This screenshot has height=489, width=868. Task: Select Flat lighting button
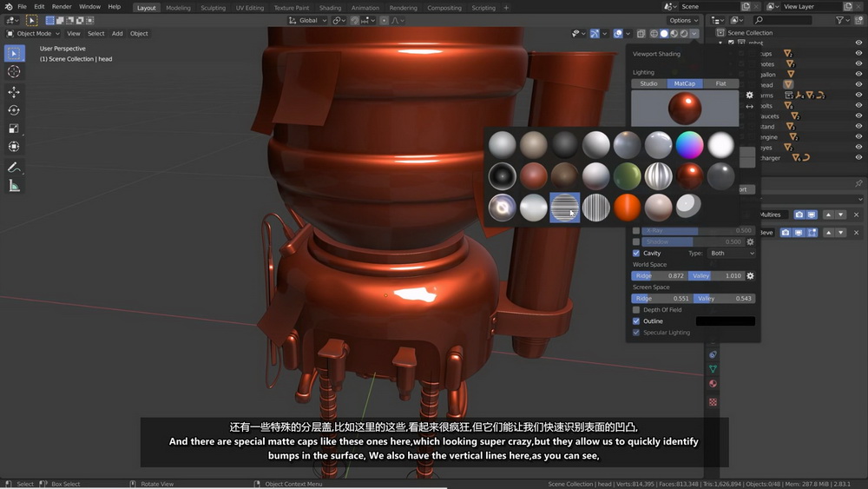pyautogui.click(x=720, y=83)
